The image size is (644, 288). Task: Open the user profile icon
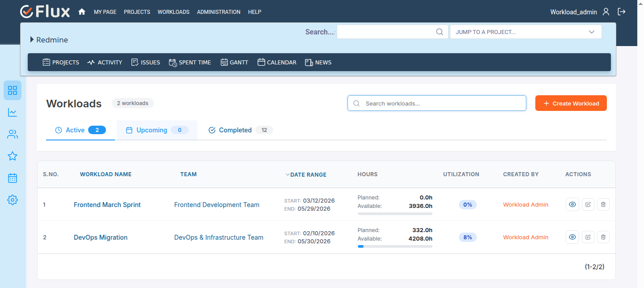click(606, 12)
